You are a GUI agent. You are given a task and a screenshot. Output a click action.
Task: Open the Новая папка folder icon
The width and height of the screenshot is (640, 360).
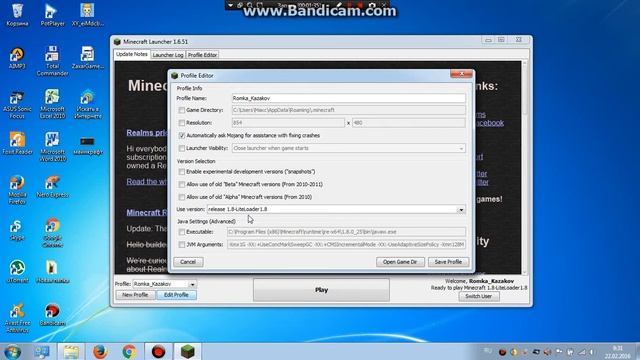pos(52,272)
